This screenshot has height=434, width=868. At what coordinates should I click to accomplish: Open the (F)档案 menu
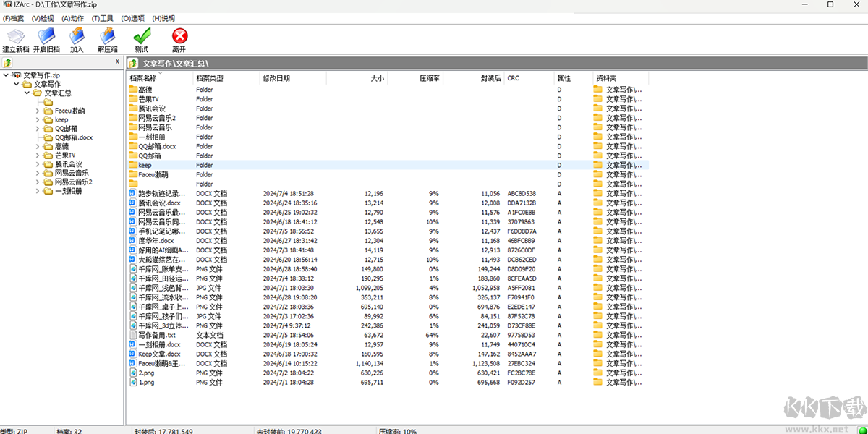pos(14,18)
